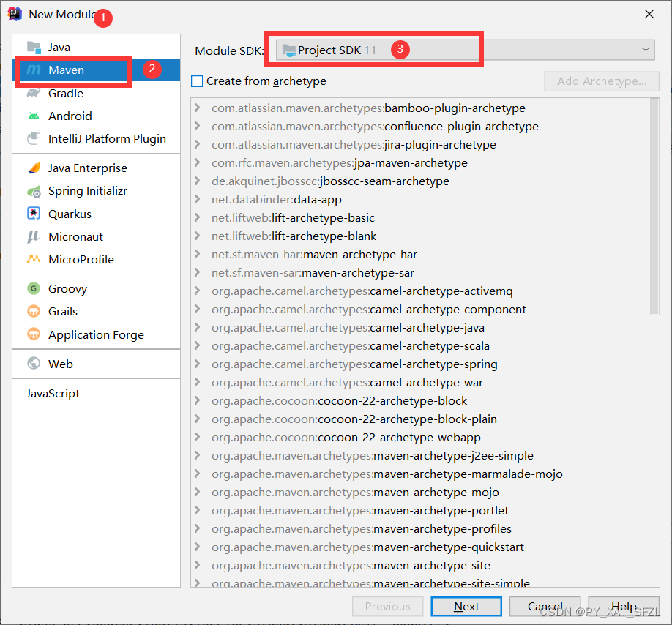Expand maven-archetype-quickstart entry
The height and width of the screenshot is (625, 672).
197,547
